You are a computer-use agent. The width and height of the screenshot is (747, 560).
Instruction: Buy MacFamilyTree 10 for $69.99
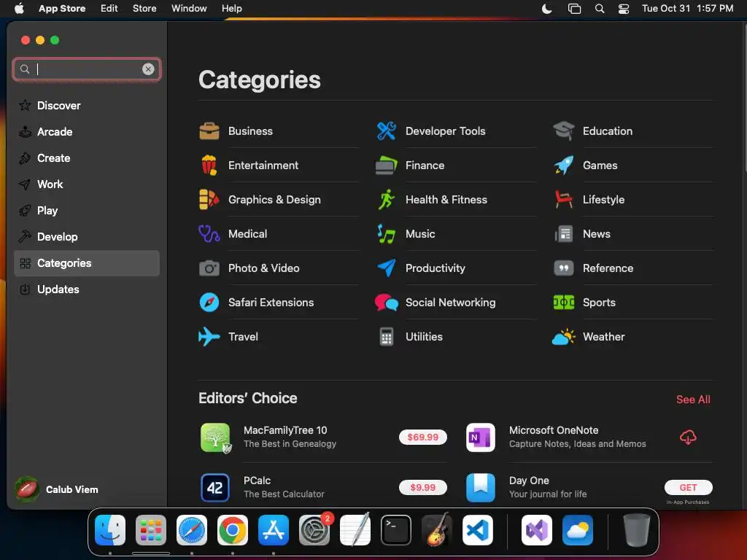[422, 437]
